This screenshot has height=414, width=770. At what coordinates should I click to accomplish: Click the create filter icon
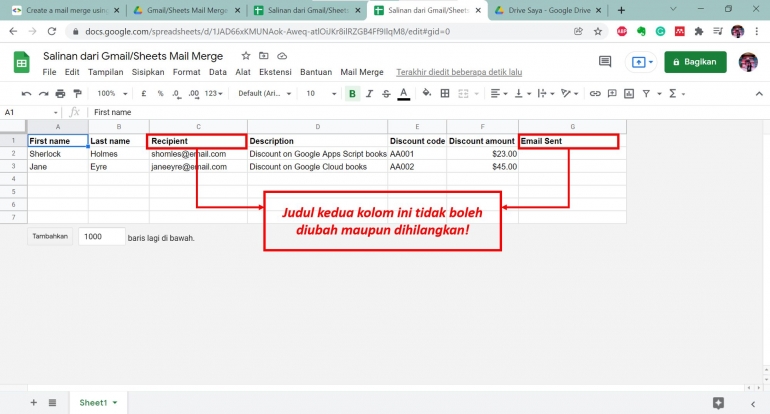(x=646, y=93)
